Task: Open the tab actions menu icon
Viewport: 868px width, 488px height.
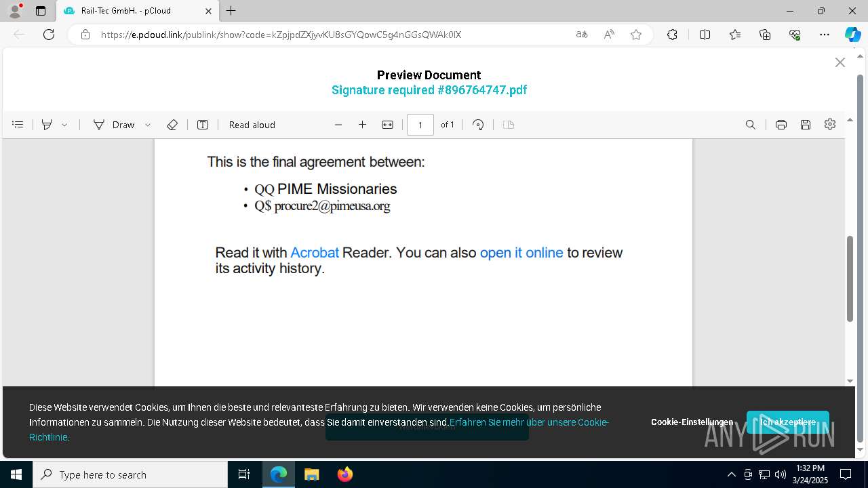Action: coord(41,11)
